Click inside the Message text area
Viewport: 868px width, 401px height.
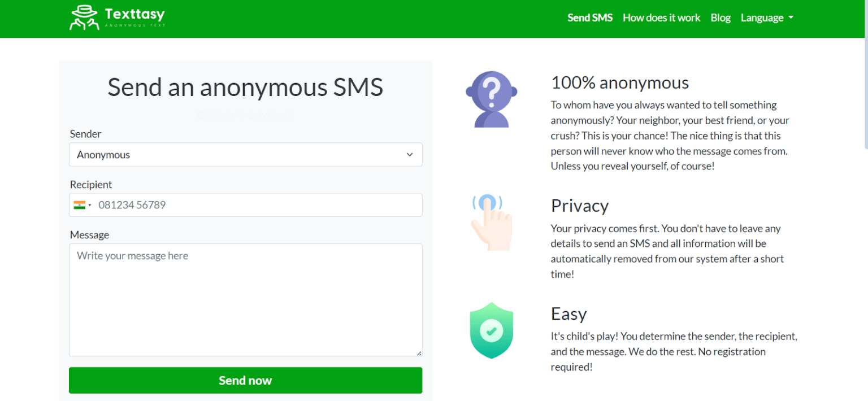(x=245, y=294)
